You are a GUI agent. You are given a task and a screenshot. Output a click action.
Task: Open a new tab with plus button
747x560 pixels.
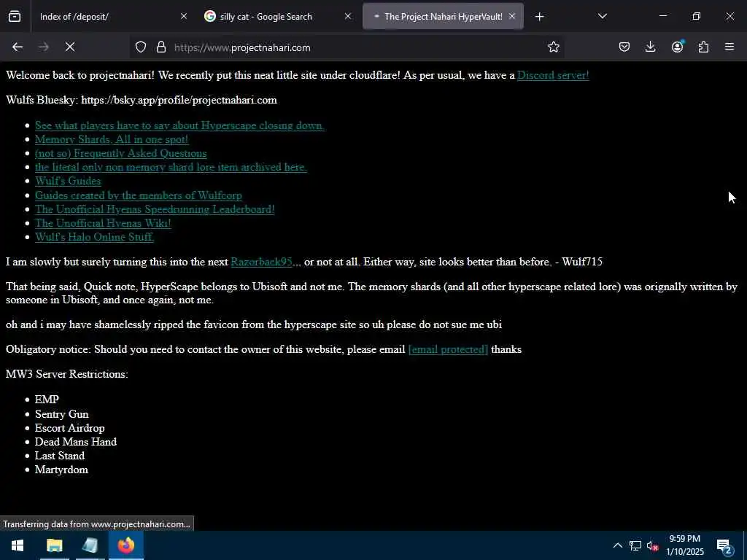539,17
